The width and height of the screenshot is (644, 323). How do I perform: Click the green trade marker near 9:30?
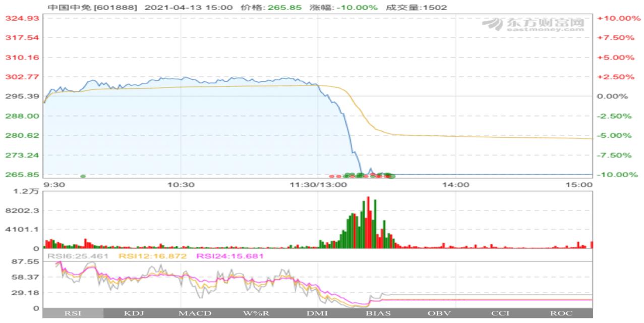point(83,176)
